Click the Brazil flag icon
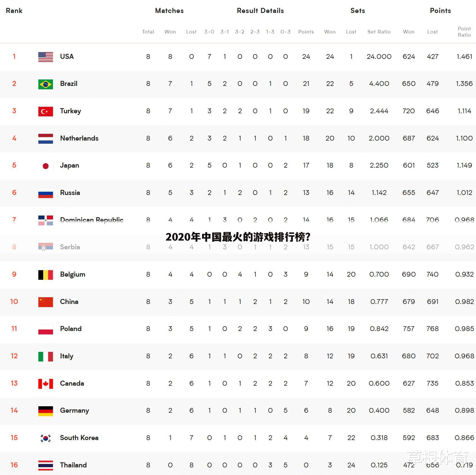The width and height of the screenshot is (476, 475). [x=46, y=84]
